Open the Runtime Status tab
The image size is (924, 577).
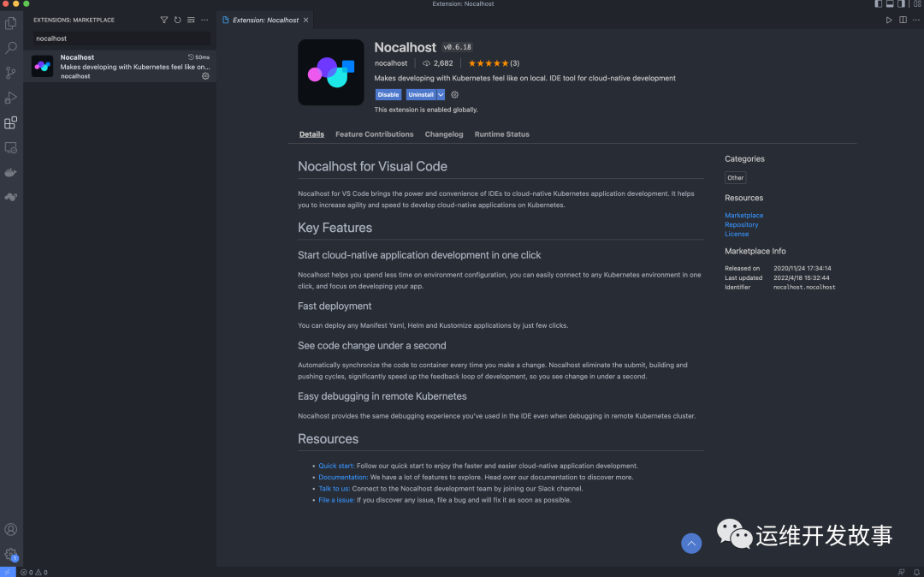pos(502,134)
